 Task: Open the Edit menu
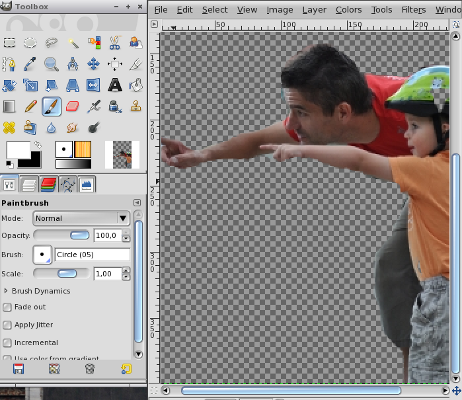pyautogui.click(x=185, y=10)
